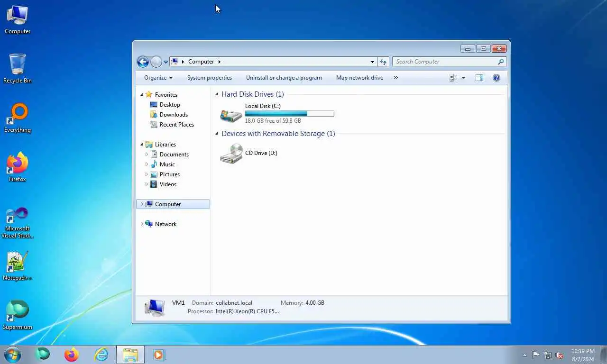Click Map network drive
Viewport: 607px width, 364px height.
(x=359, y=78)
